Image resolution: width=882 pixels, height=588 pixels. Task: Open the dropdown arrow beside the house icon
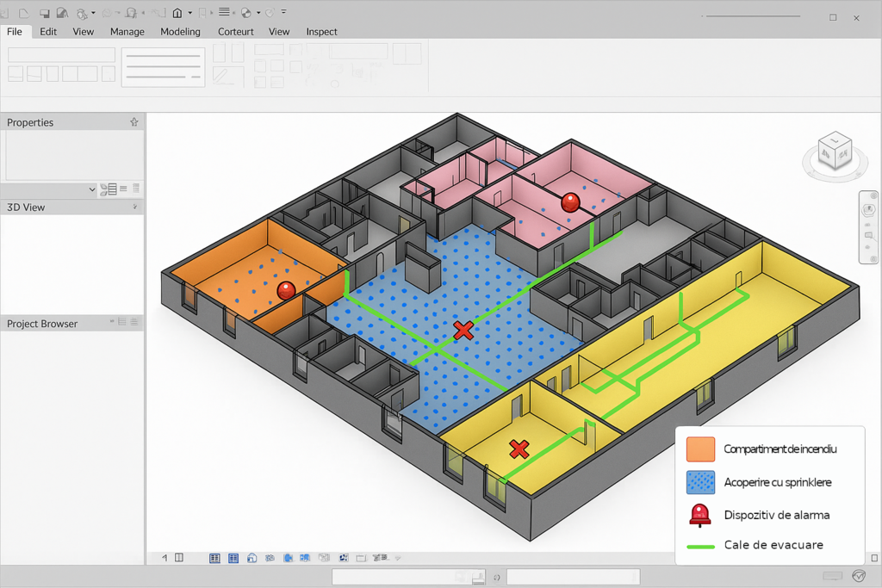tap(189, 13)
